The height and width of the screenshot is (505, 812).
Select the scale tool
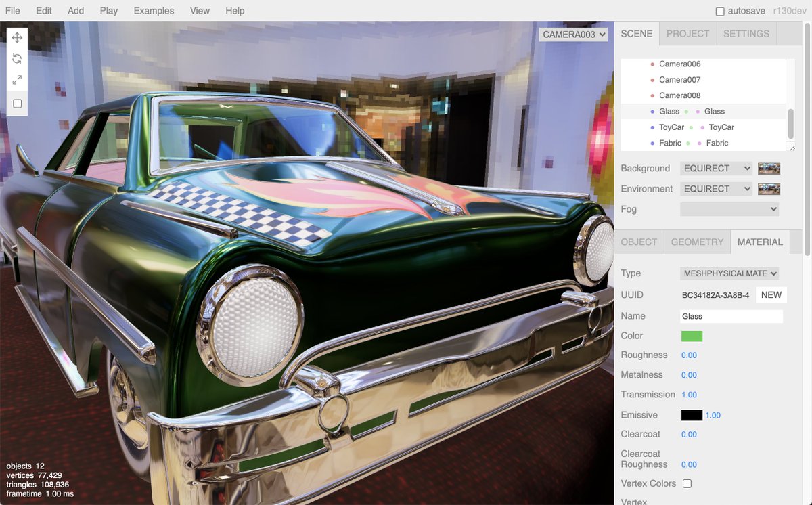pyautogui.click(x=17, y=80)
